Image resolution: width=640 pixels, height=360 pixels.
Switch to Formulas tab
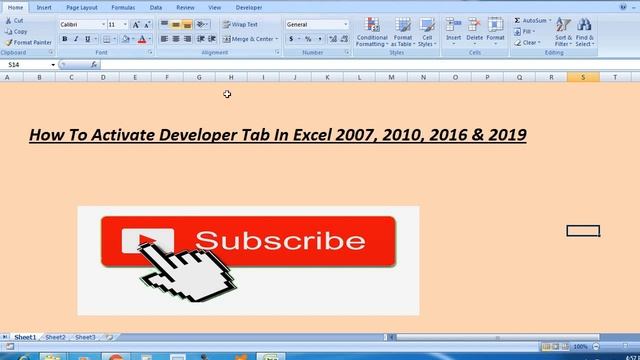point(123,7)
